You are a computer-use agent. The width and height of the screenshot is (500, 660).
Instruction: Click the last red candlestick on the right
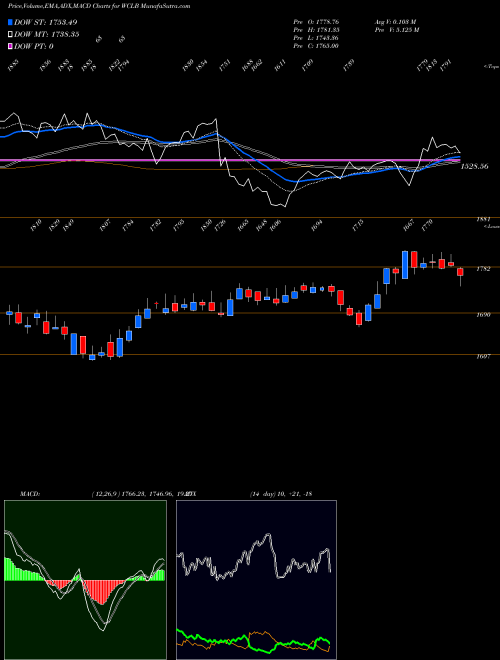point(460,272)
